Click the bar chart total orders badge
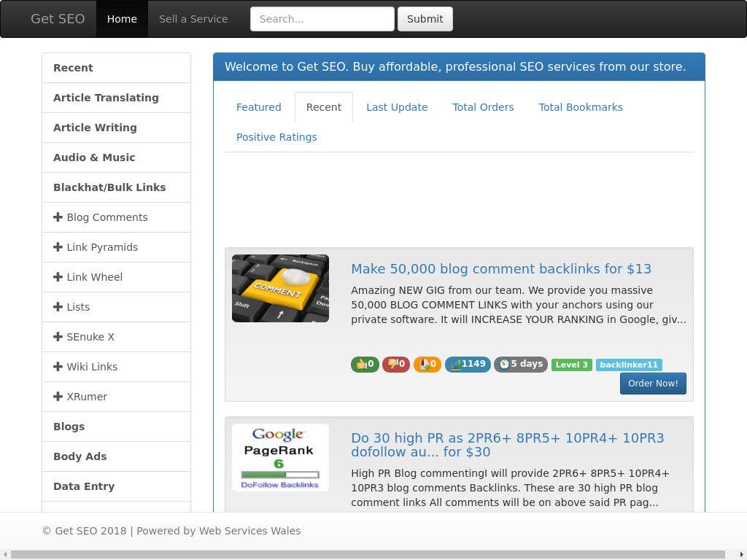 [468, 365]
